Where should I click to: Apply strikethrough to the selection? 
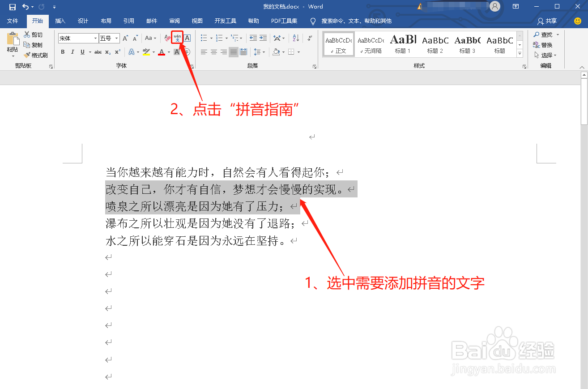(98, 51)
